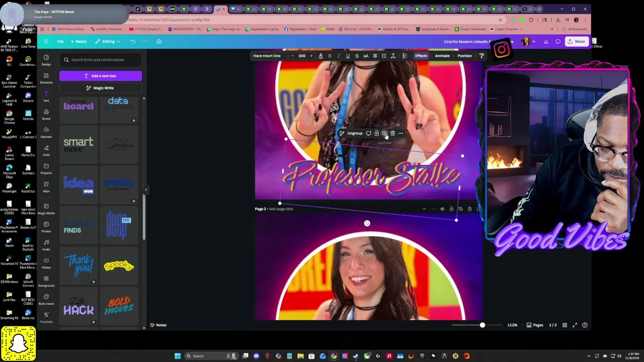Open the Editing mode dropdown
Image resolution: width=644 pixels, height=362 pixels.
108,41
